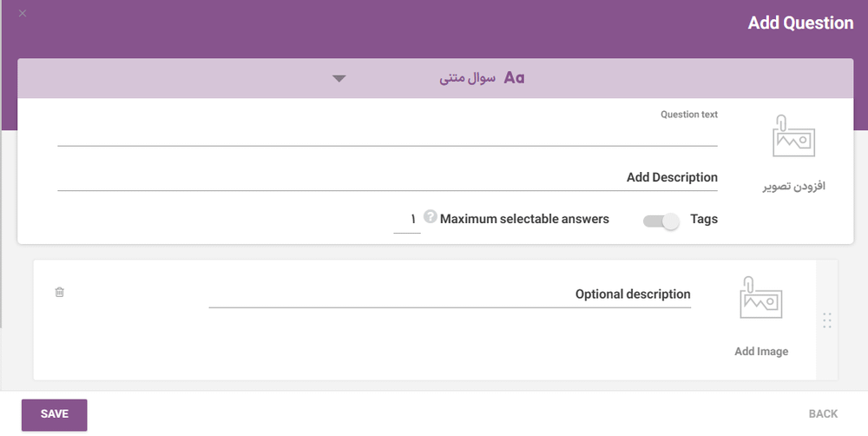Click the SAVE button
The width and height of the screenshot is (868, 436).
54,415
